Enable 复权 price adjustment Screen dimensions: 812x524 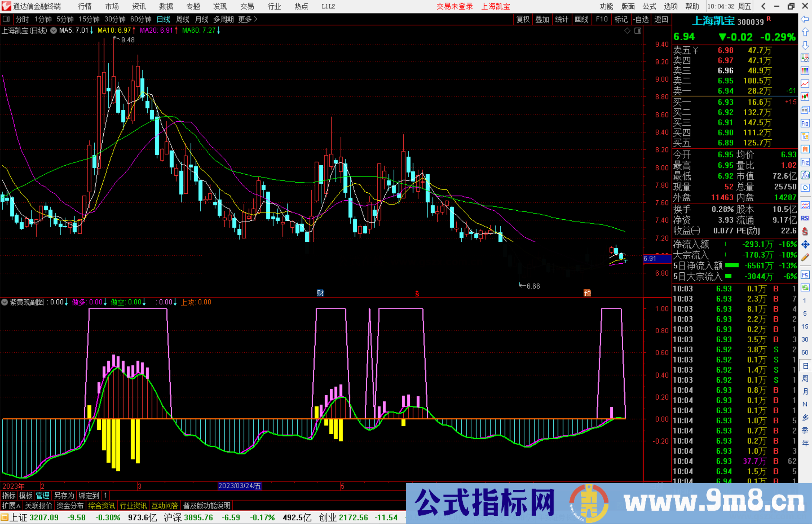(523, 19)
